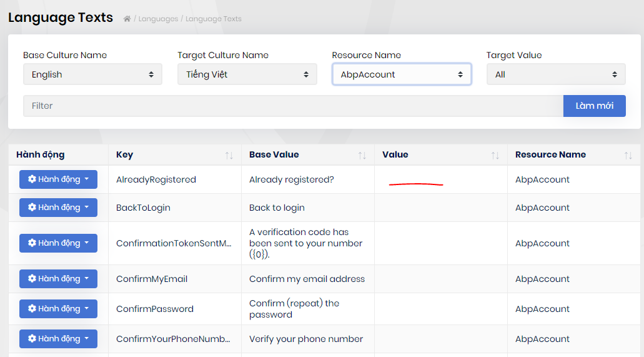Open Hành động menu for ConfirmYourPhoneNumb… row

pos(58,339)
